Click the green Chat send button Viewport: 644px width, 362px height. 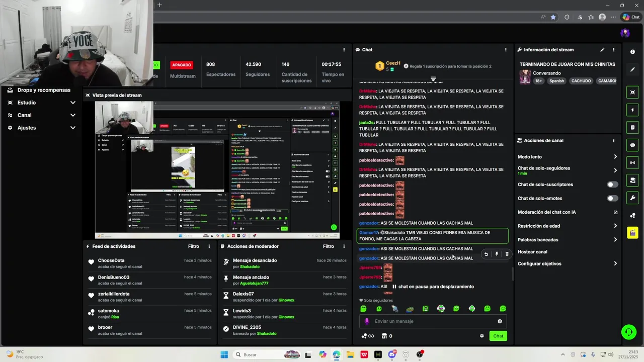(498, 336)
